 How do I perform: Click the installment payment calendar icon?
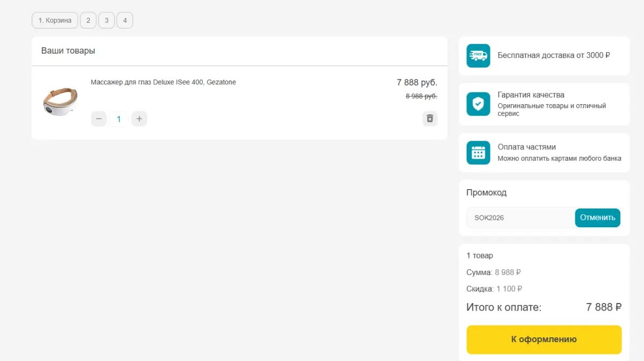click(x=478, y=153)
